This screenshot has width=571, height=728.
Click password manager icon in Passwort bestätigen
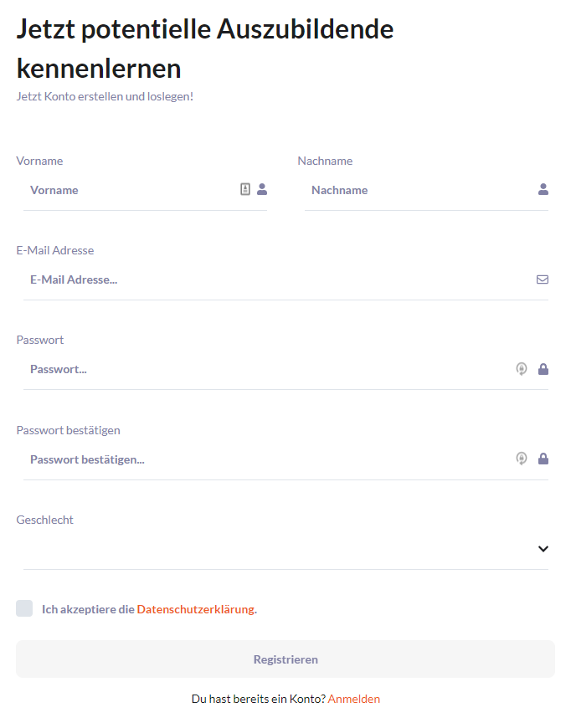coord(522,459)
